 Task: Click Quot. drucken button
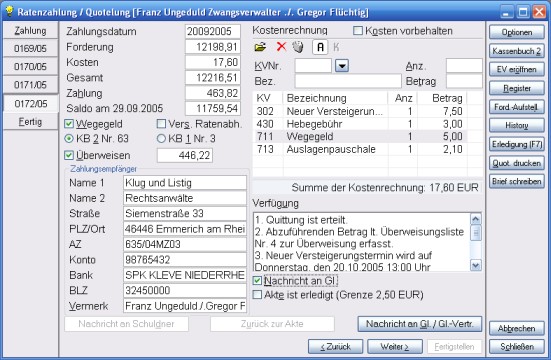tap(517, 163)
